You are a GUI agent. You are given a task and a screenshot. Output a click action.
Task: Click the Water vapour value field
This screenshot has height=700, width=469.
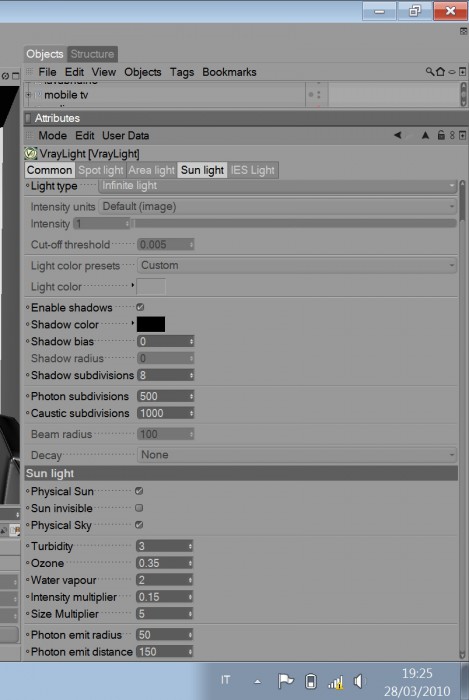[x=165, y=580]
